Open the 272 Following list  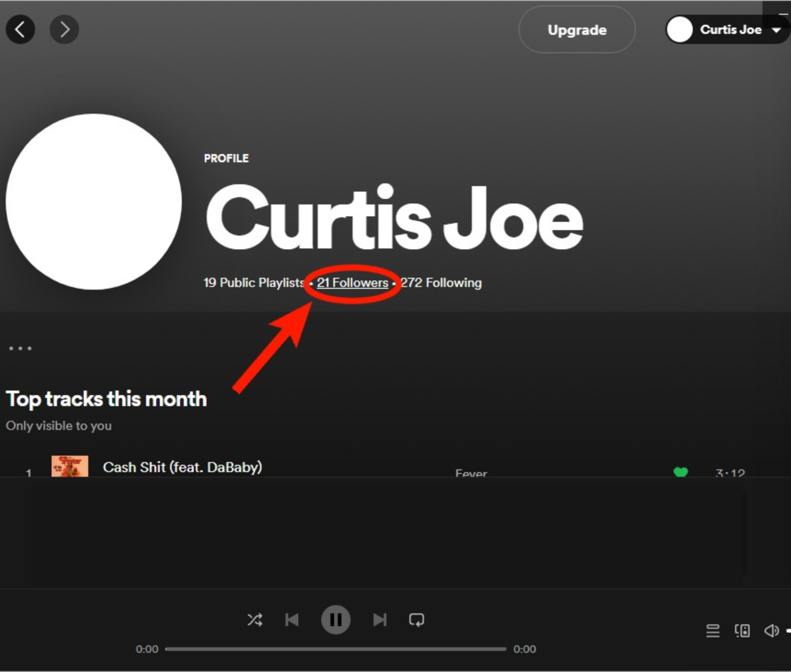point(441,283)
